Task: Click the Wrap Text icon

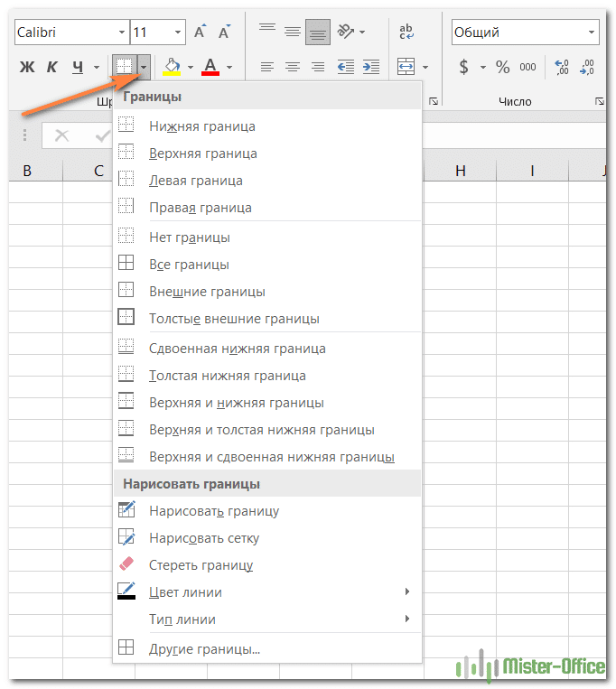Action: (406, 33)
